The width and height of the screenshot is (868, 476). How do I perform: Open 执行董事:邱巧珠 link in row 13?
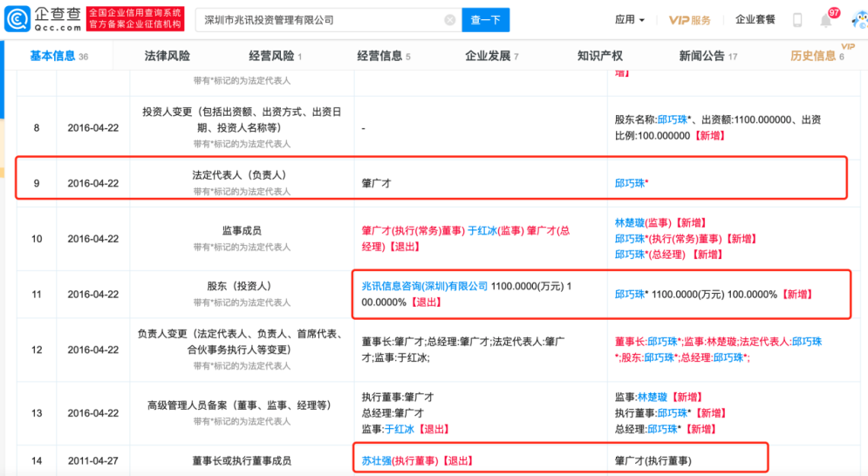click(x=672, y=413)
